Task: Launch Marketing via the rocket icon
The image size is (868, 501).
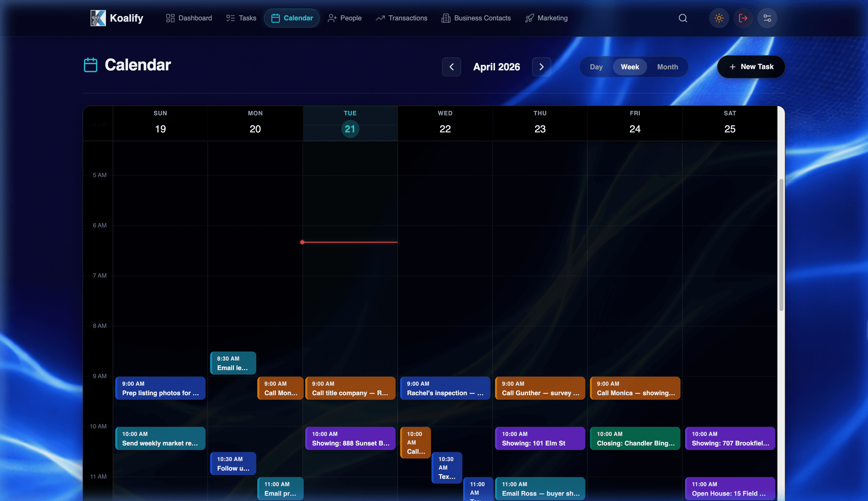Action: (x=529, y=18)
